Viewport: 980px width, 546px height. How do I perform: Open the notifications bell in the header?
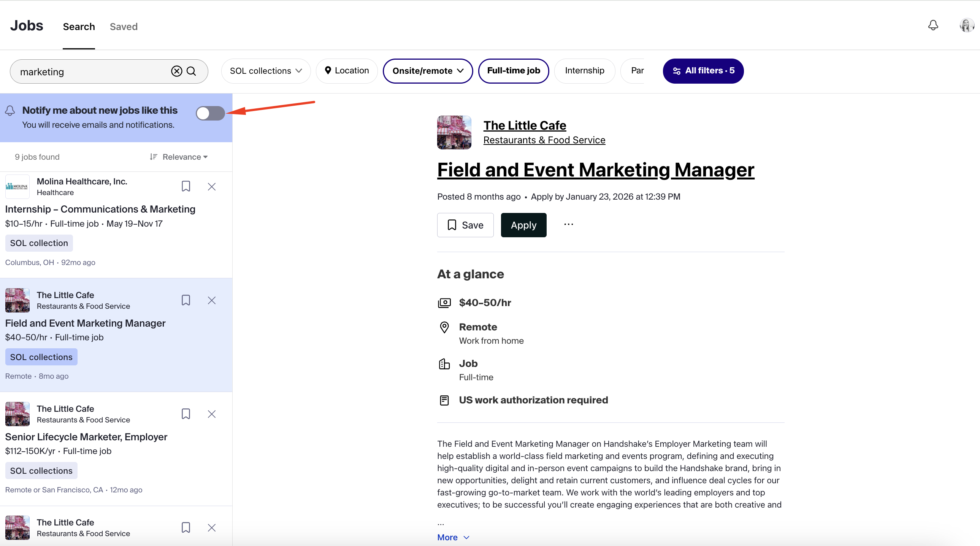[933, 25]
